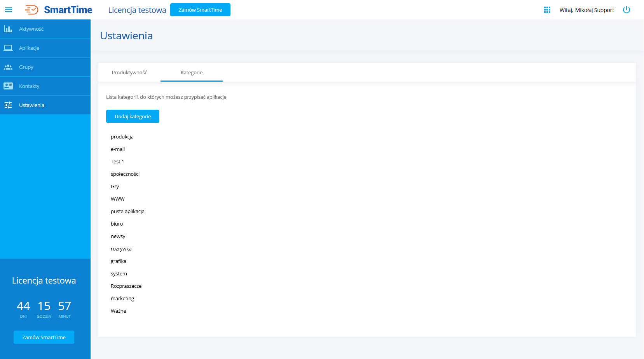
Task: Click the SmartTime logo icon
Action: coord(31,9)
